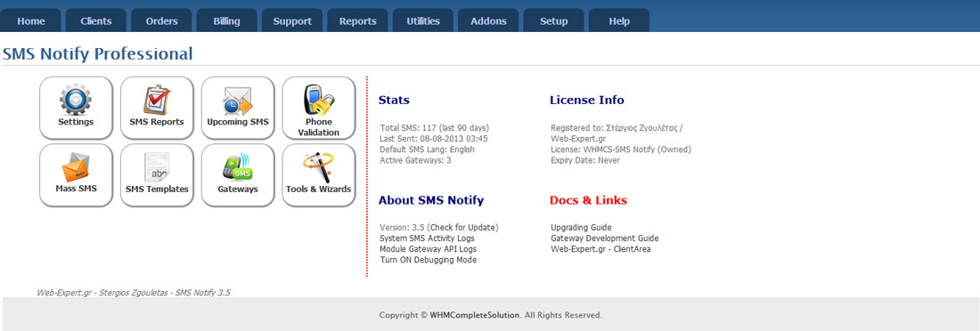This screenshot has width=980, height=331.
Task: Visit Web-Expert.gr - ClientArea link
Action: click(600, 248)
